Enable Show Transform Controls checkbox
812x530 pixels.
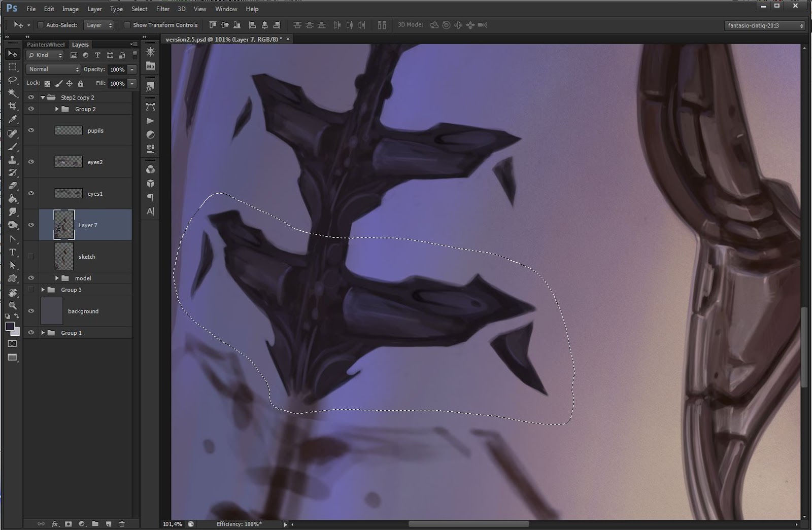click(x=127, y=25)
